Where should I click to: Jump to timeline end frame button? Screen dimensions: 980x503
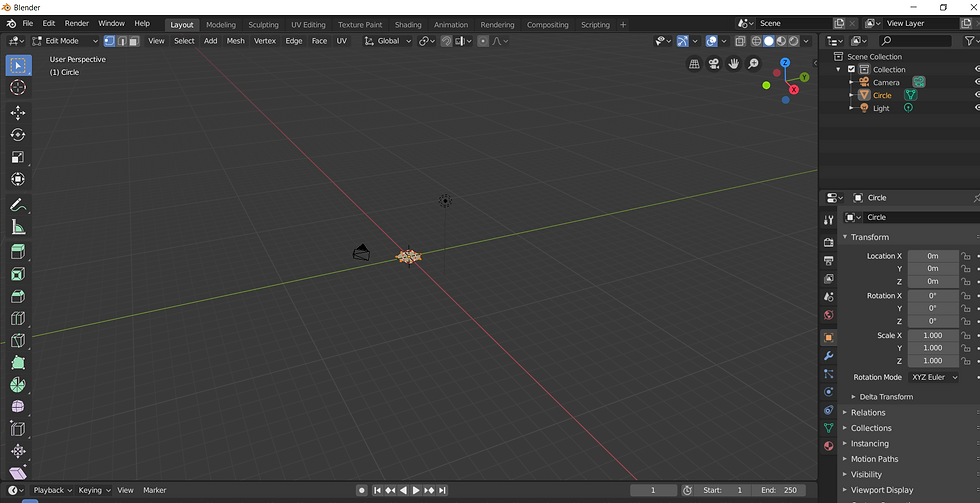[442, 491]
